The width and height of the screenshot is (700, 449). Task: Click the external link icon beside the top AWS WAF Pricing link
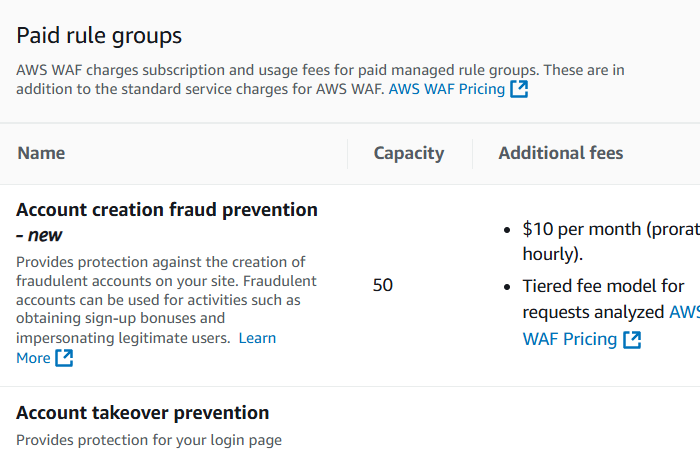pos(519,89)
